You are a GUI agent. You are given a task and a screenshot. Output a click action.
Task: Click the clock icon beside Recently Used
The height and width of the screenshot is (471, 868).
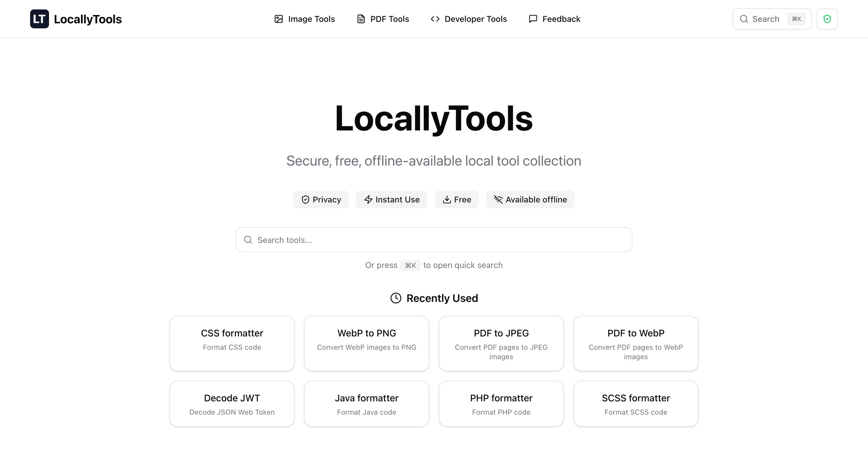(396, 298)
